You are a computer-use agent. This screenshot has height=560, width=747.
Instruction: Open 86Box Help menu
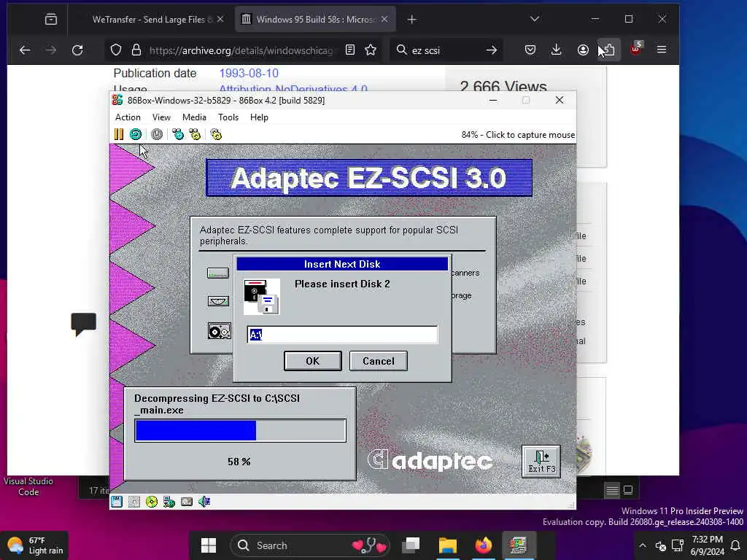click(x=259, y=117)
